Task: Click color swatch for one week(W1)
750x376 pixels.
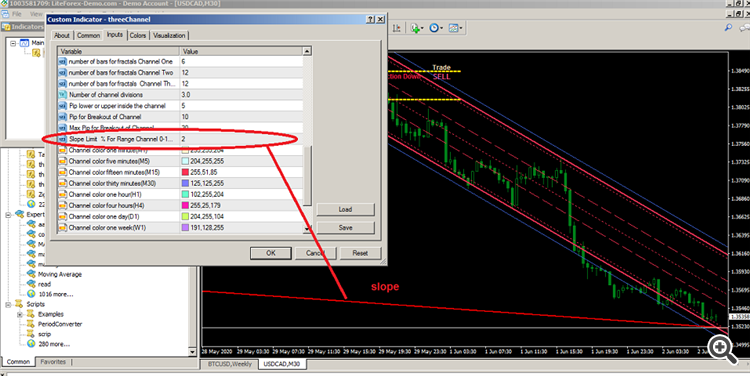Action: click(x=185, y=228)
